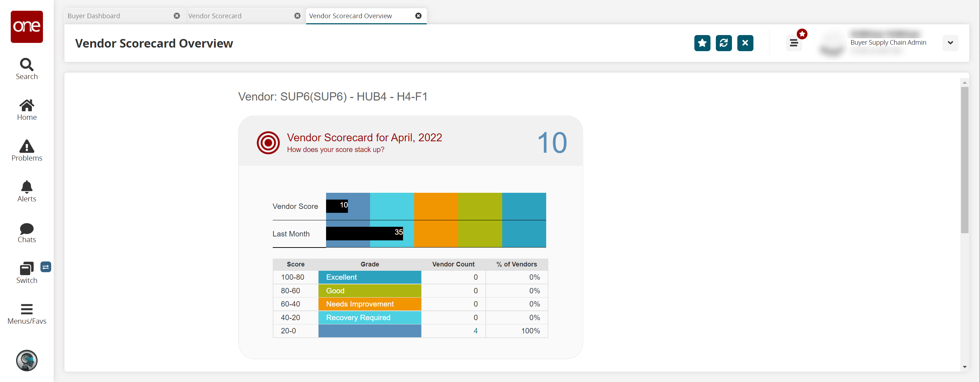The height and width of the screenshot is (382, 980).
Task: Open the notifications list menu icon
Action: click(x=794, y=43)
